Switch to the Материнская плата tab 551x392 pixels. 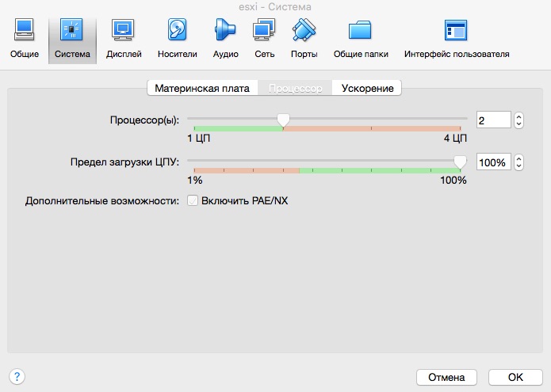[202, 88]
